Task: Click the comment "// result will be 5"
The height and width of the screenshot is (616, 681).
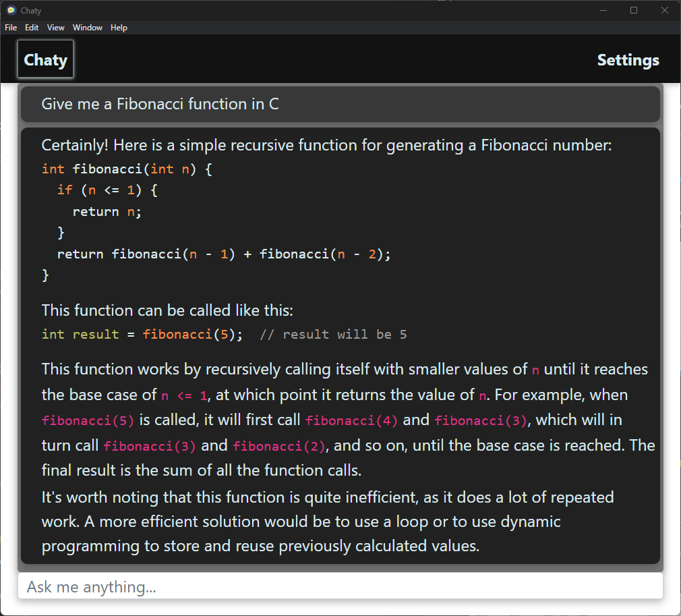Action: [x=333, y=334]
